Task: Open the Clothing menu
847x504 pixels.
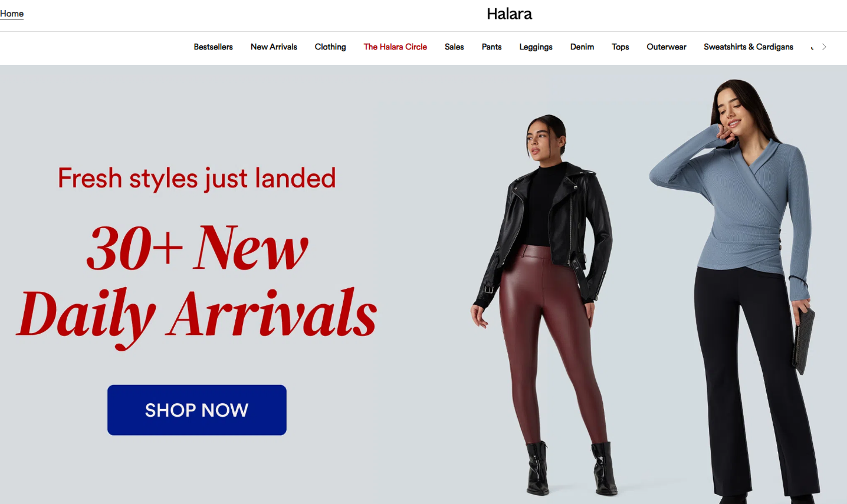Action: (330, 47)
